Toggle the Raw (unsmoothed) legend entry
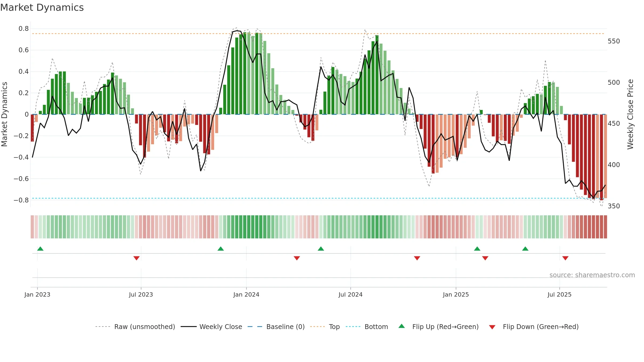 coord(135,327)
